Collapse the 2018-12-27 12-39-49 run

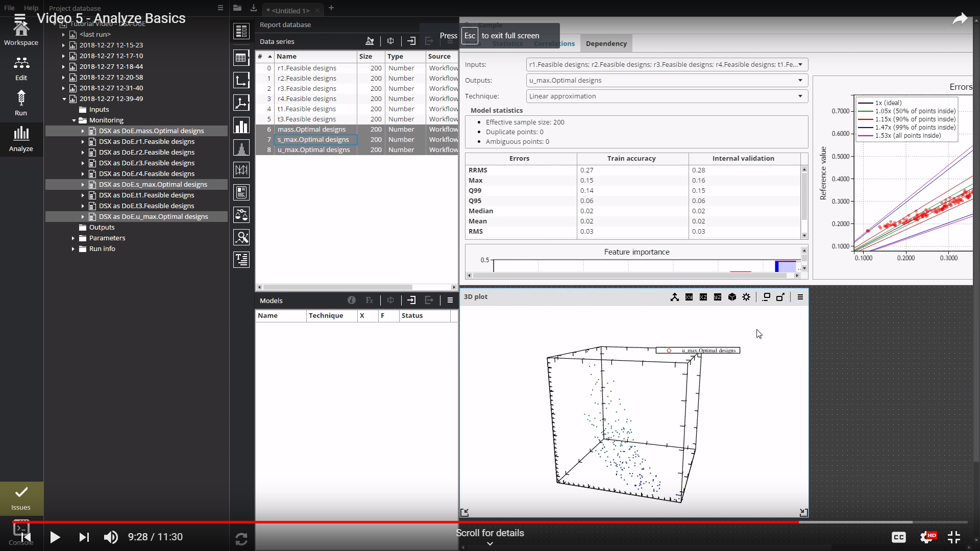[64, 98]
